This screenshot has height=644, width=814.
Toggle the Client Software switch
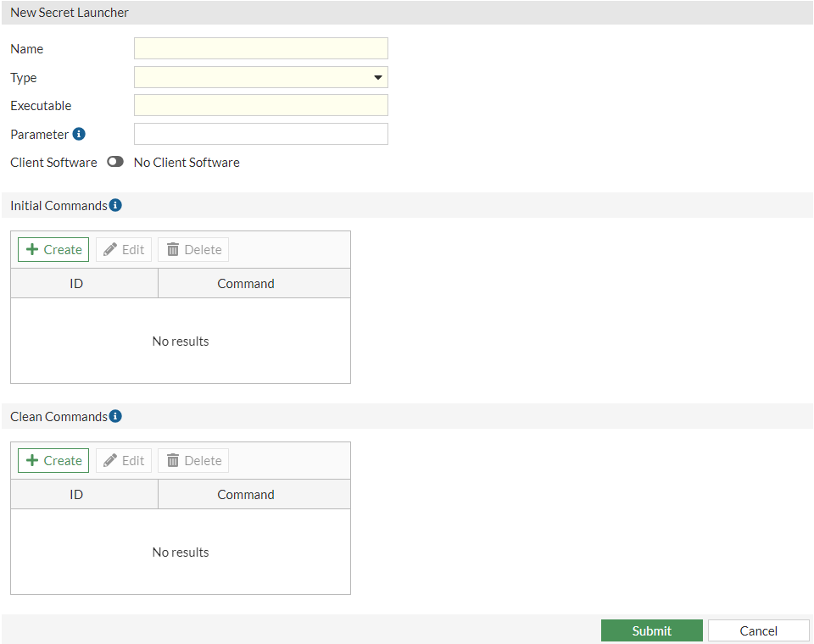(115, 162)
